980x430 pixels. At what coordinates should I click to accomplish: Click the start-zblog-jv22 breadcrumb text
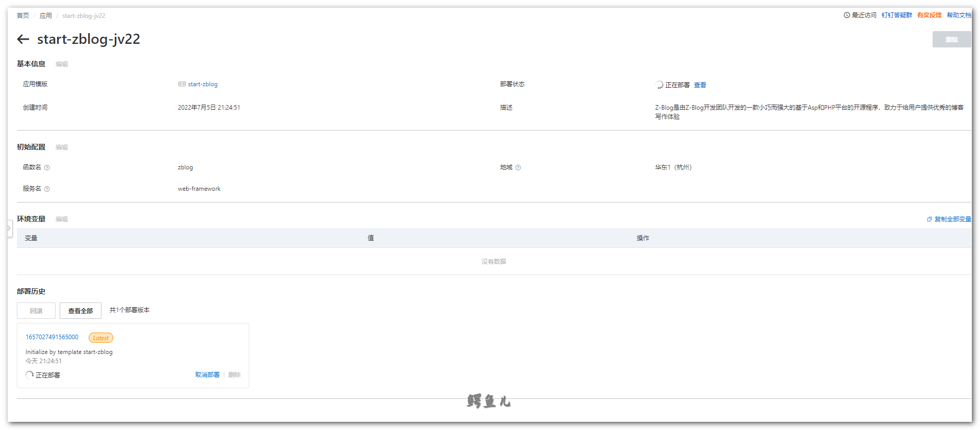(x=84, y=16)
